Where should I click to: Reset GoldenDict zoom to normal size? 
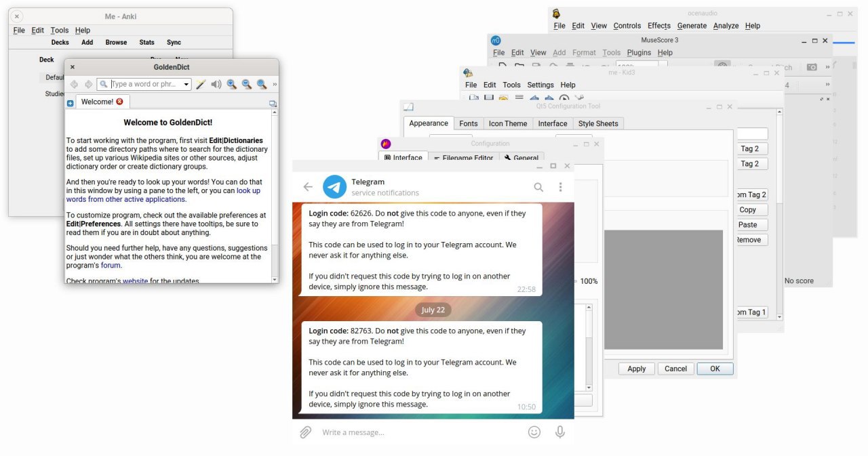pyautogui.click(x=262, y=84)
